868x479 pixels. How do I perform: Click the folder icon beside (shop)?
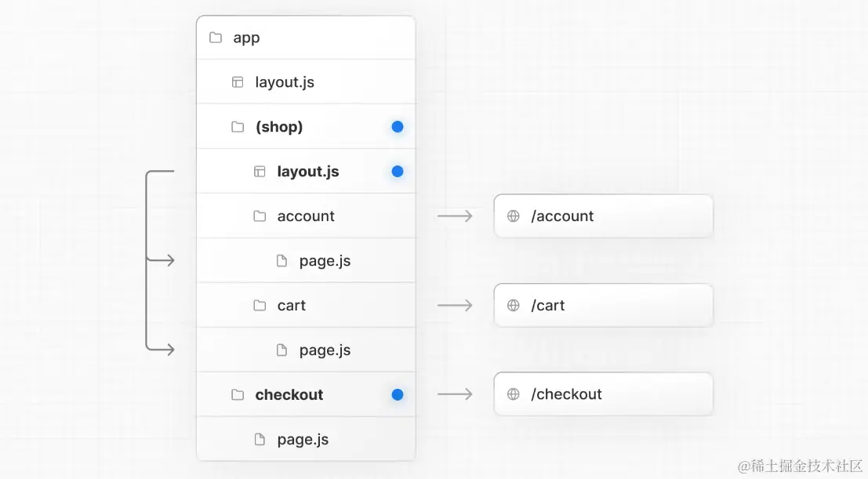coord(238,127)
